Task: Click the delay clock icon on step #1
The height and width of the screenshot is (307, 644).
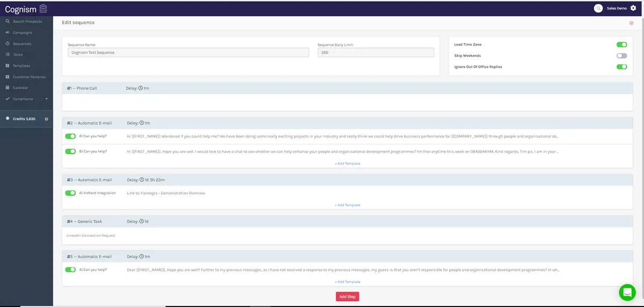Action: point(141,88)
